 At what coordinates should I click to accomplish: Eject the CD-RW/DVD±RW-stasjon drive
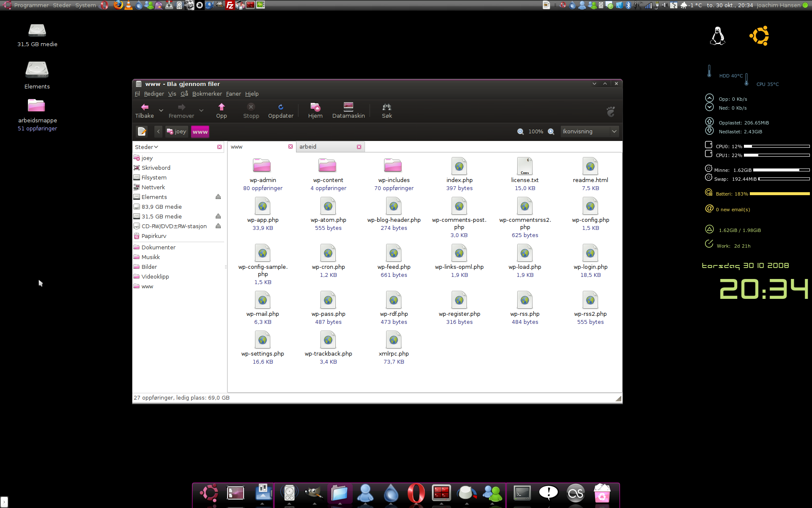tap(218, 226)
